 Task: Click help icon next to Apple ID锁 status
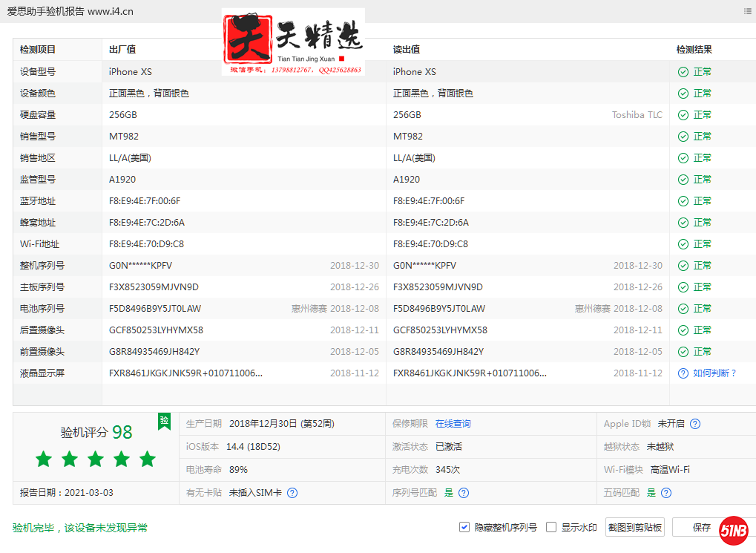695,424
